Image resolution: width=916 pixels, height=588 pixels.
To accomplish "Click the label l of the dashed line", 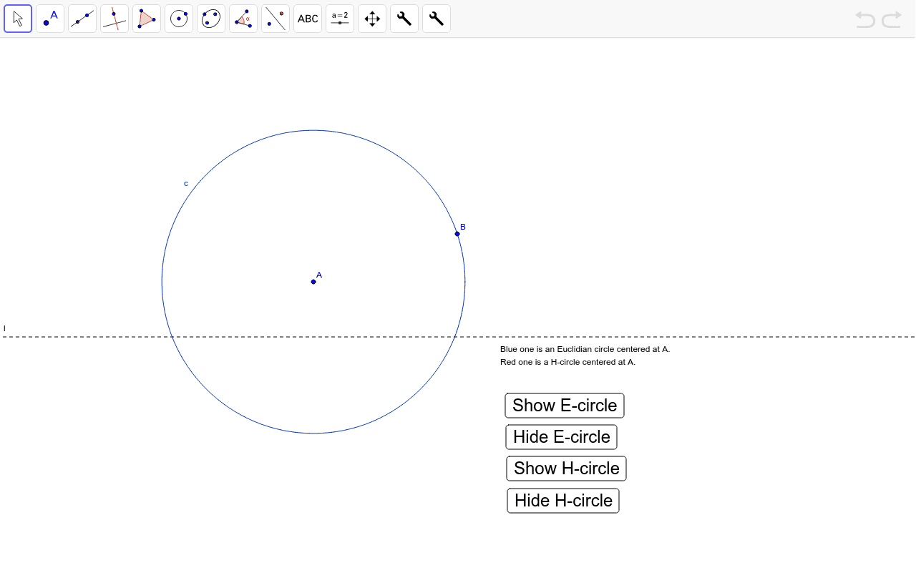I will coord(4,328).
